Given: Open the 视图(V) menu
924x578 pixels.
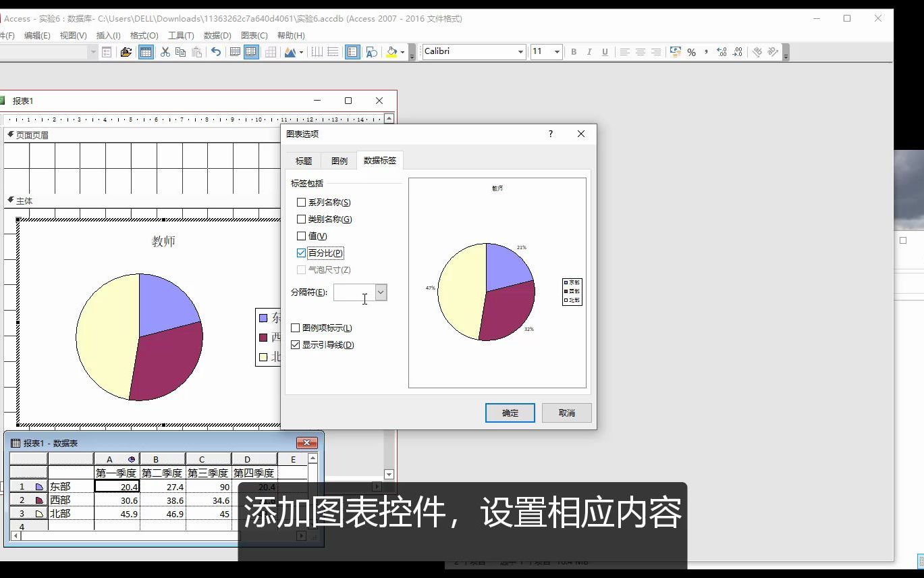Looking at the screenshot, I should (73, 36).
